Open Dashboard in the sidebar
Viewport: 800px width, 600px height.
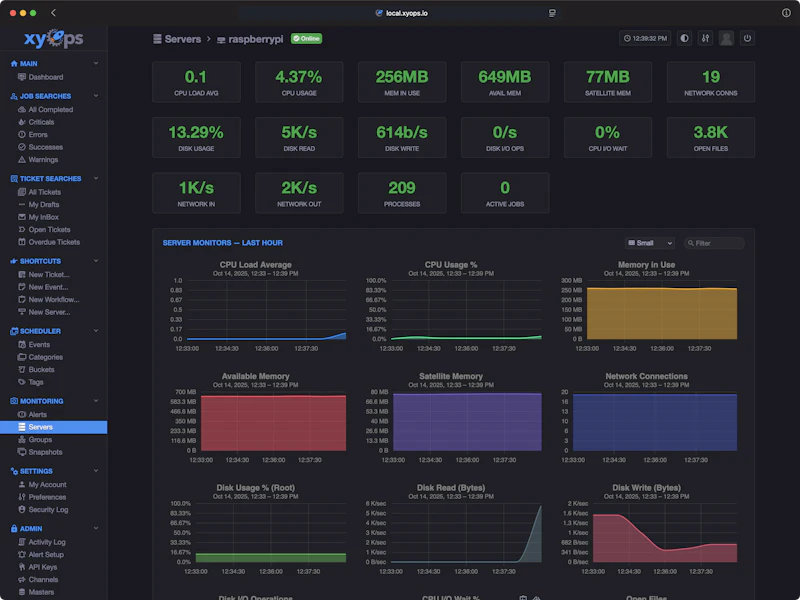point(45,77)
